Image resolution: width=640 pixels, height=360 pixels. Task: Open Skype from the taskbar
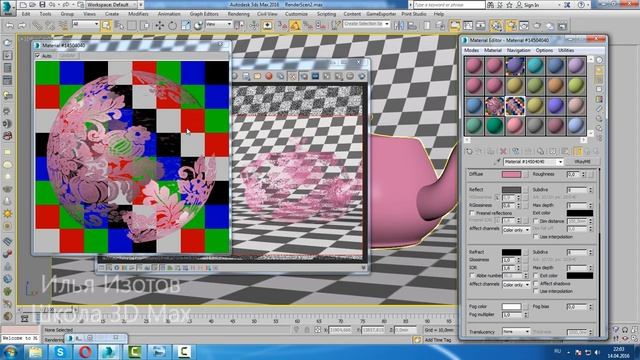pos(60,351)
